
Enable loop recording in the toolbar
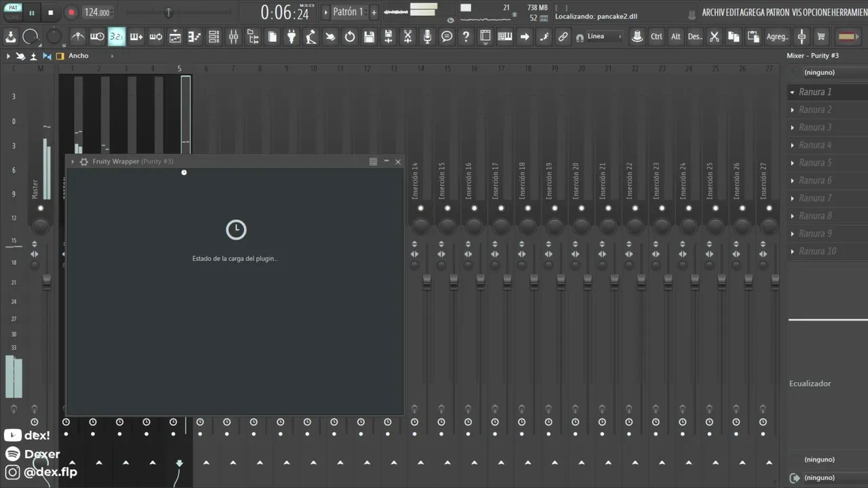[x=155, y=37]
